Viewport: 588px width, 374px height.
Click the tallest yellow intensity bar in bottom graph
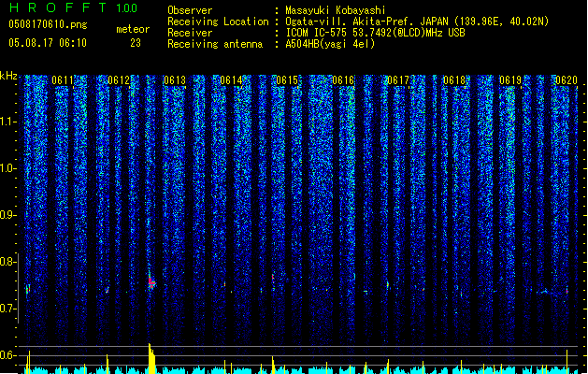coord(151,358)
